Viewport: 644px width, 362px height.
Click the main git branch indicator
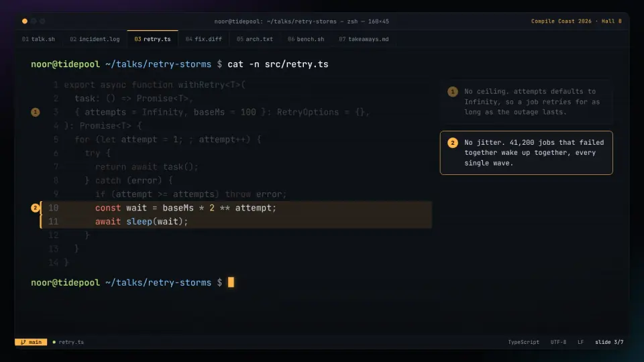(x=31, y=342)
